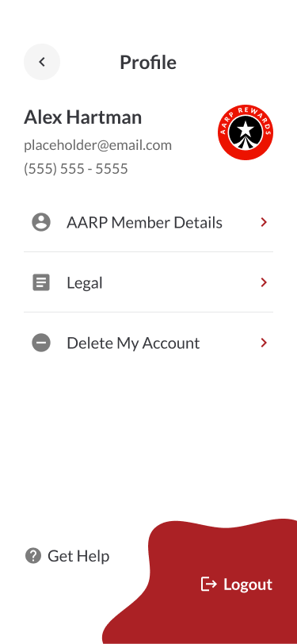Viewport: 297px width, 644px height.
Task: Expand Legal section via red chevron
Action: pyautogui.click(x=264, y=282)
